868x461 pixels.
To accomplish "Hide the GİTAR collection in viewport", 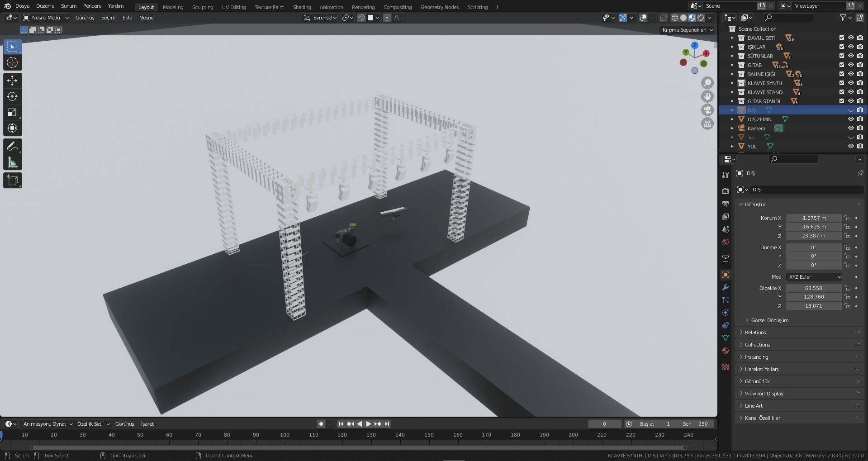I will pyautogui.click(x=851, y=65).
